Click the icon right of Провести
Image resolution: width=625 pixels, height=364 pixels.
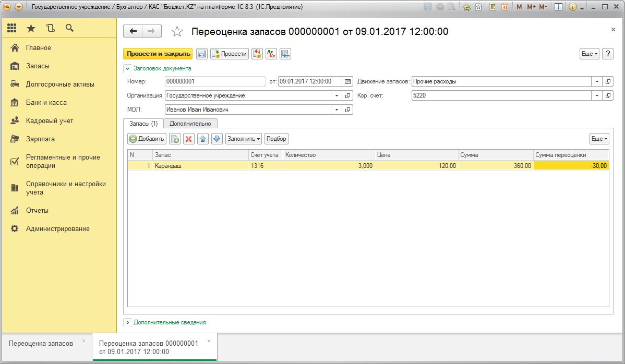click(257, 54)
